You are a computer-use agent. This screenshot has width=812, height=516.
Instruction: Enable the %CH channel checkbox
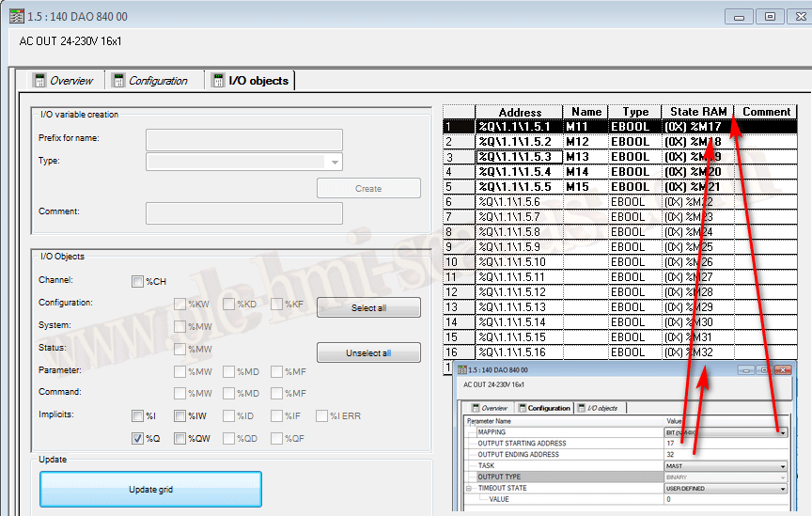point(138,281)
